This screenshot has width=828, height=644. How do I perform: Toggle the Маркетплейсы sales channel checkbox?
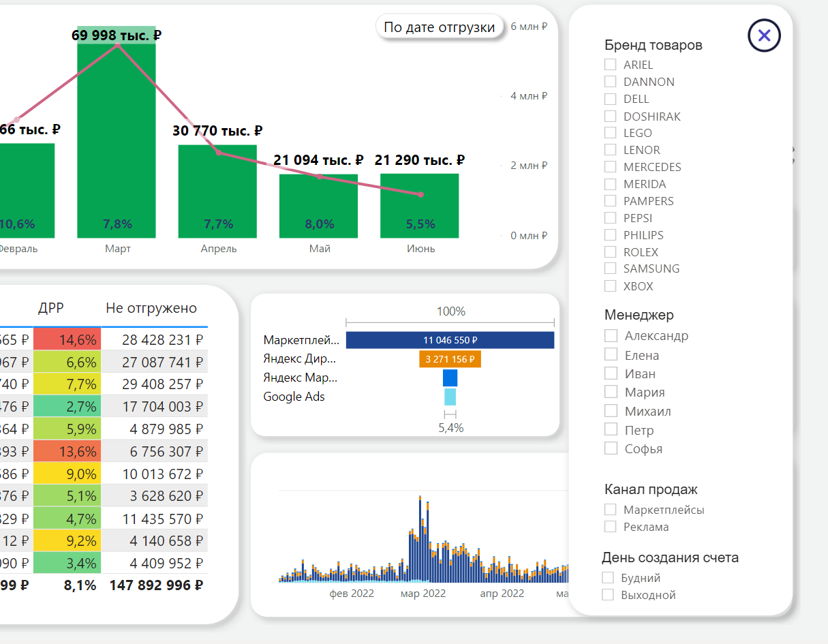tap(611, 510)
